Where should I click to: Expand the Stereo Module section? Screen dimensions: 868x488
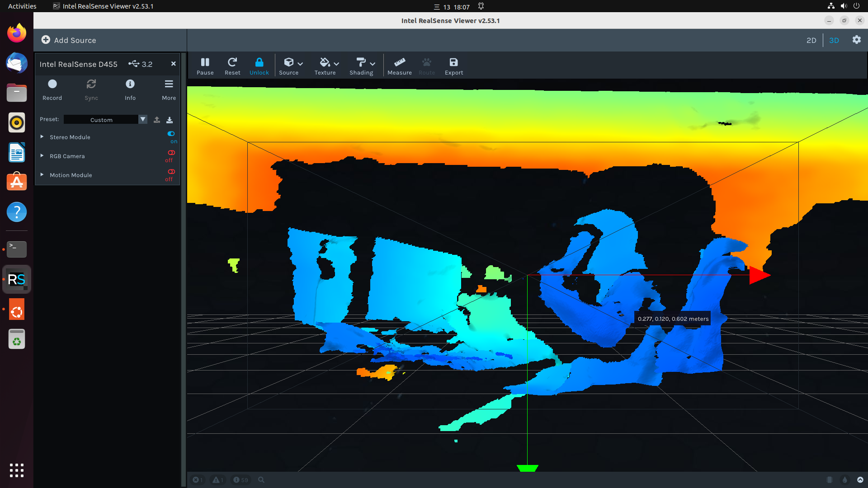click(x=42, y=137)
